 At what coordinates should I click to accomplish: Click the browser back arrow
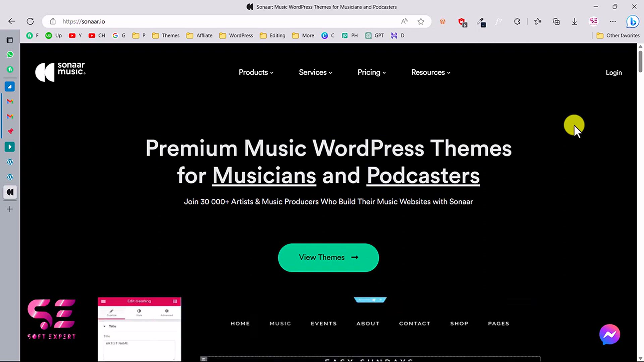[12, 21]
